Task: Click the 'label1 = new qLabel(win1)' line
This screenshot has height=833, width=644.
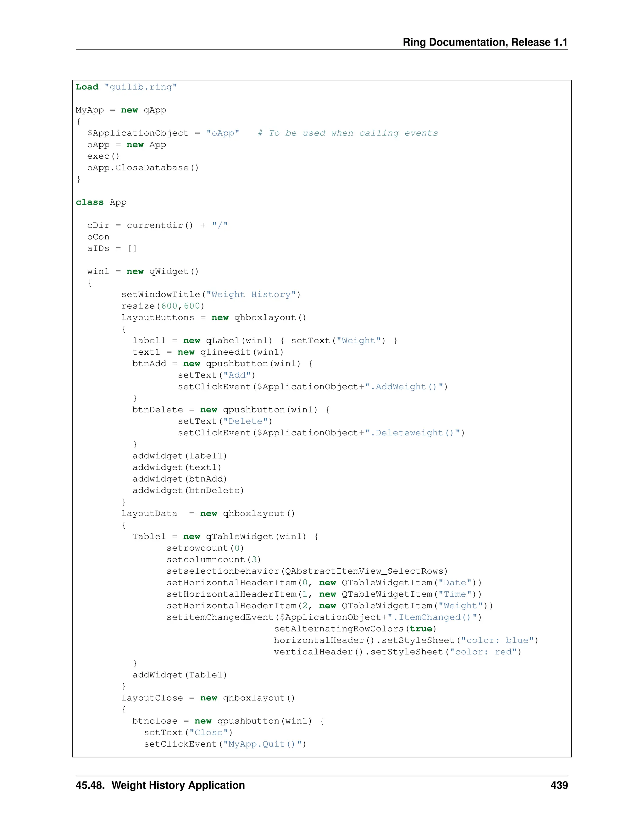Action: (x=265, y=341)
